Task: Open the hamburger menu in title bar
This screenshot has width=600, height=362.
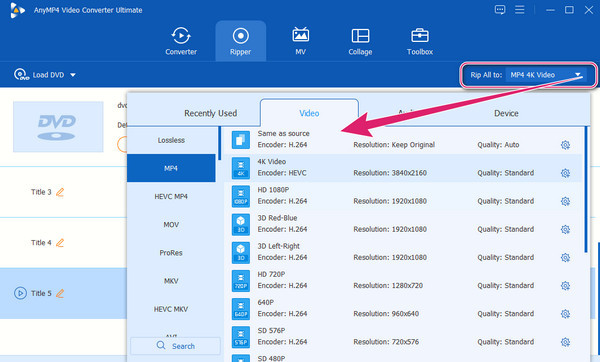Action: [520, 10]
